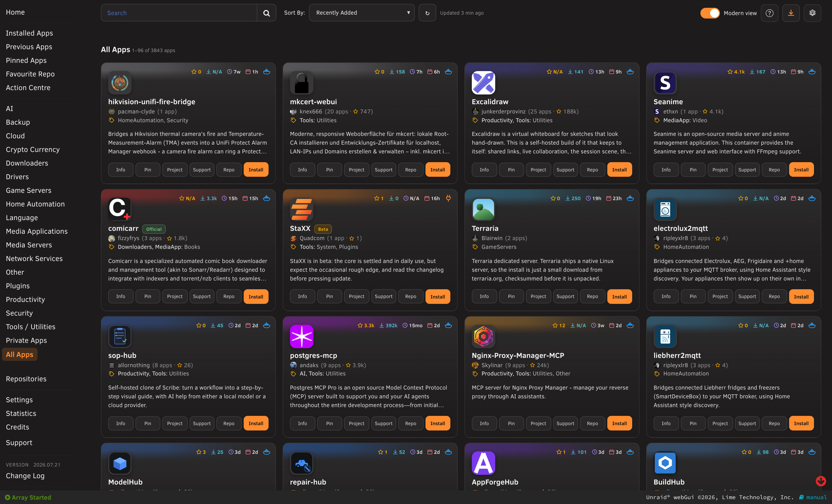The height and width of the screenshot is (504, 832).
Task: Open Project link for comicarr
Action: click(174, 296)
